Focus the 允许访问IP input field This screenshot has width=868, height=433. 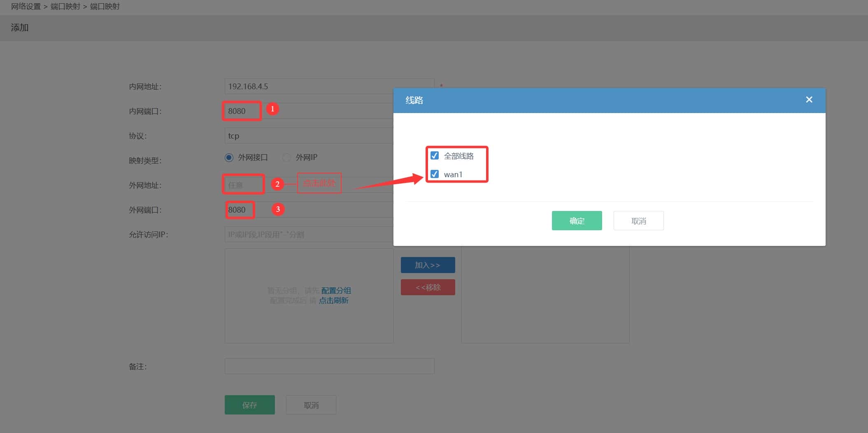(309, 234)
